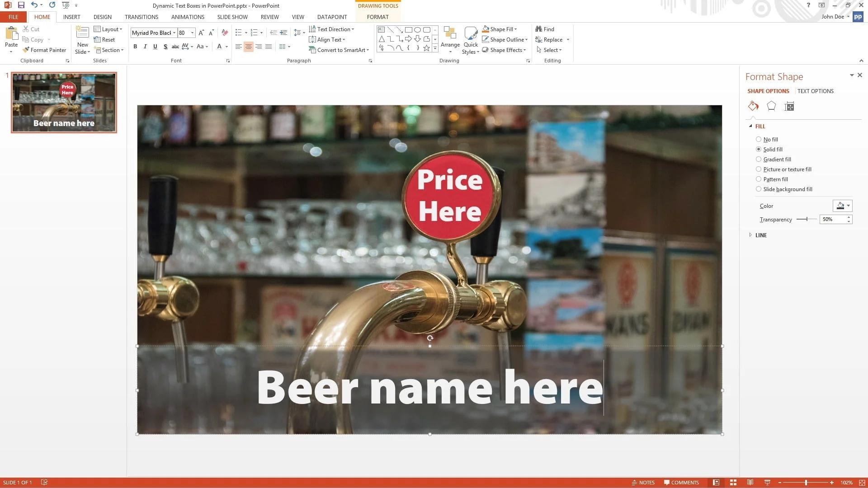Switch to Reading View from the status bar
This screenshot has width=868, height=488.
(x=750, y=482)
